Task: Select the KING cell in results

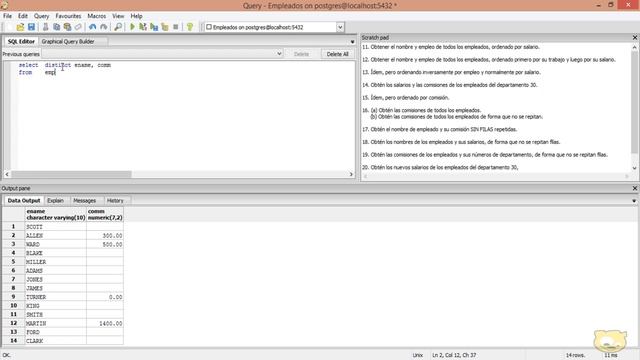Action: click(56, 306)
